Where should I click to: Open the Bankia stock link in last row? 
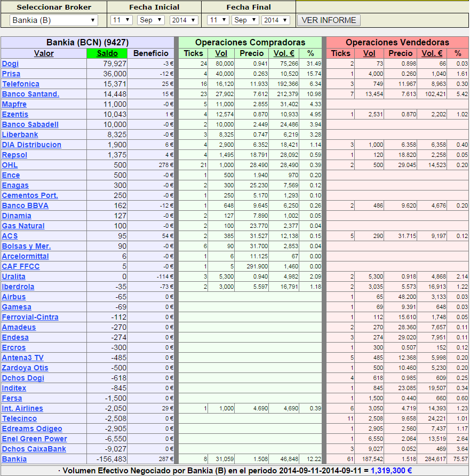click(14, 459)
